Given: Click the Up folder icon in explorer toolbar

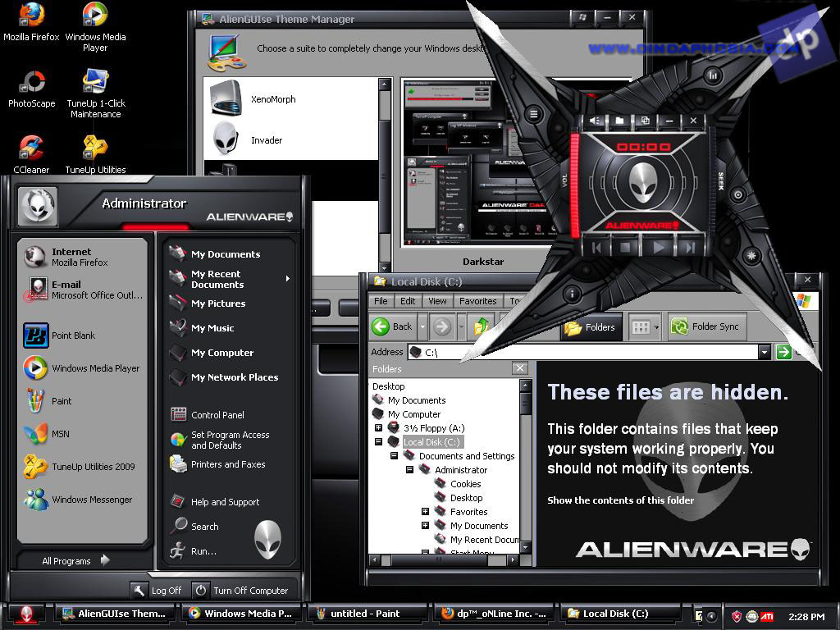Looking at the screenshot, I should pyautogui.click(x=481, y=326).
